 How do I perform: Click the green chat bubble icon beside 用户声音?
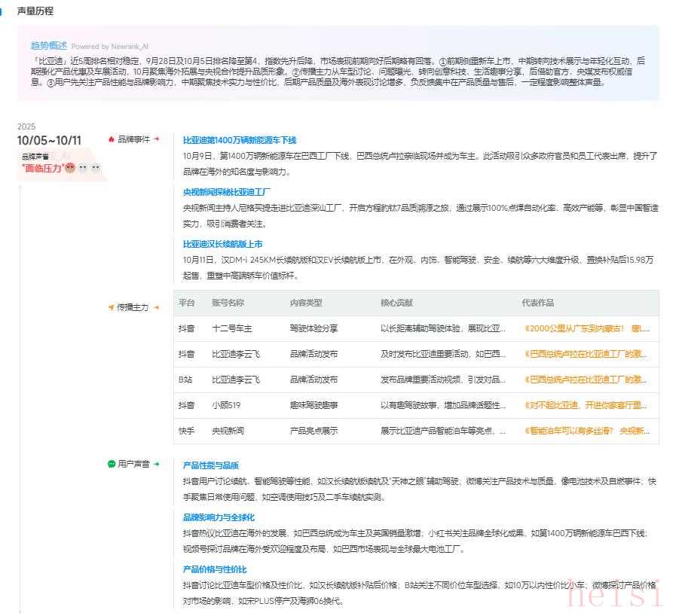112,465
